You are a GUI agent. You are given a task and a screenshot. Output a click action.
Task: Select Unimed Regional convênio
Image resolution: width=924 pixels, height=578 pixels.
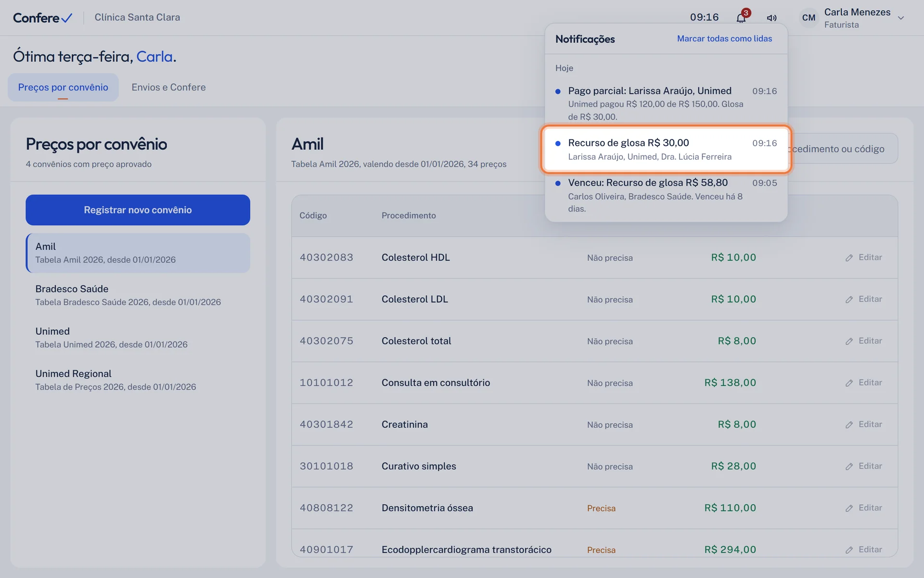point(138,380)
